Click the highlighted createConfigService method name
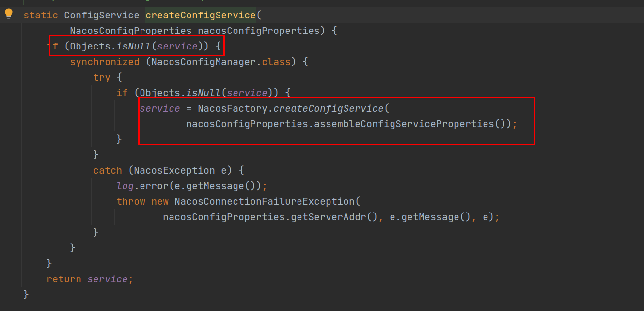Image resolution: width=644 pixels, height=311 pixels. (x=201, y=15)
